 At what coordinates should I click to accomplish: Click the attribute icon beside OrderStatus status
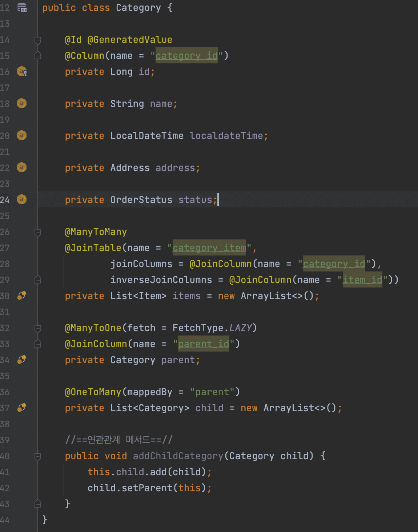point(22,199)
